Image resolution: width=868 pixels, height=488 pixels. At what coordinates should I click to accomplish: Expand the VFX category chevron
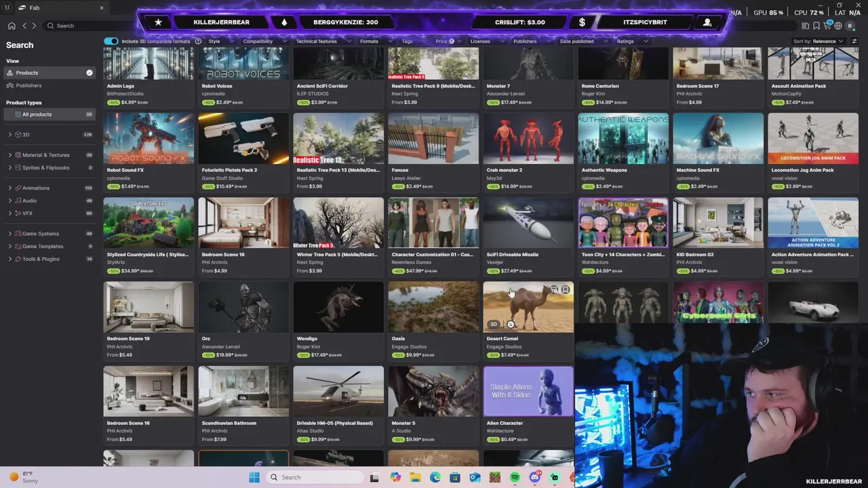(x=9, y=213)
